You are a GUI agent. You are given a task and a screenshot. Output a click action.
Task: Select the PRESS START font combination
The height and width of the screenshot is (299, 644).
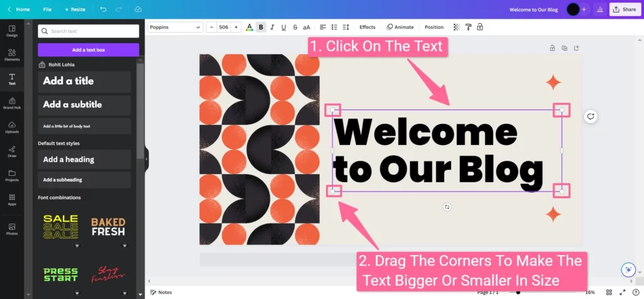(x=61, y=275)
